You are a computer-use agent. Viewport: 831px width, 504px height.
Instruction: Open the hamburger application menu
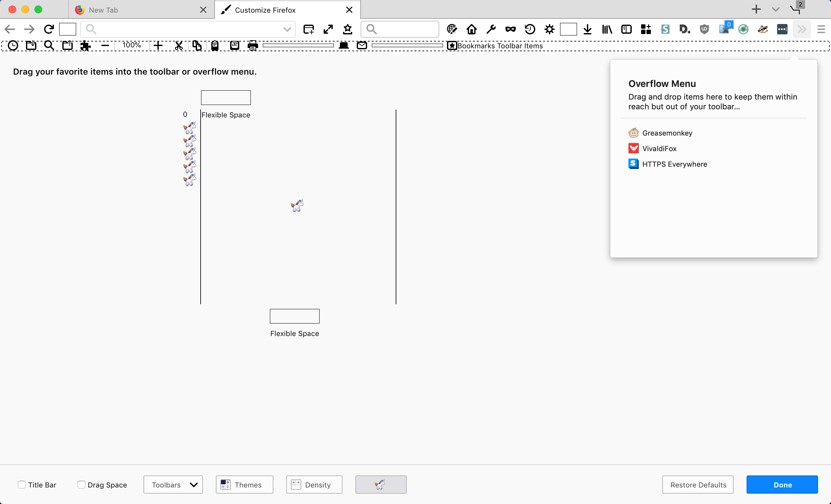(821, 29)
